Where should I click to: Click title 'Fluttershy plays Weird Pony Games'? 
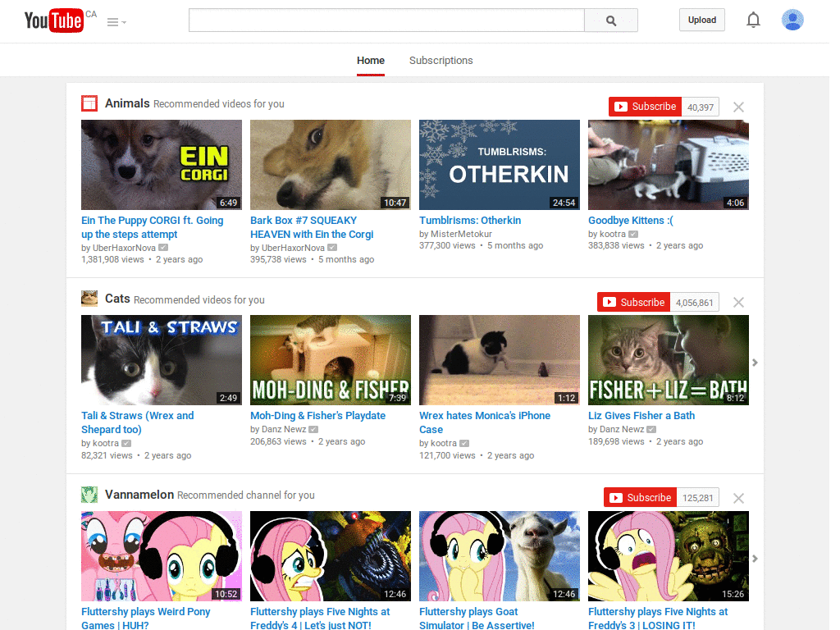pos(145,618)
